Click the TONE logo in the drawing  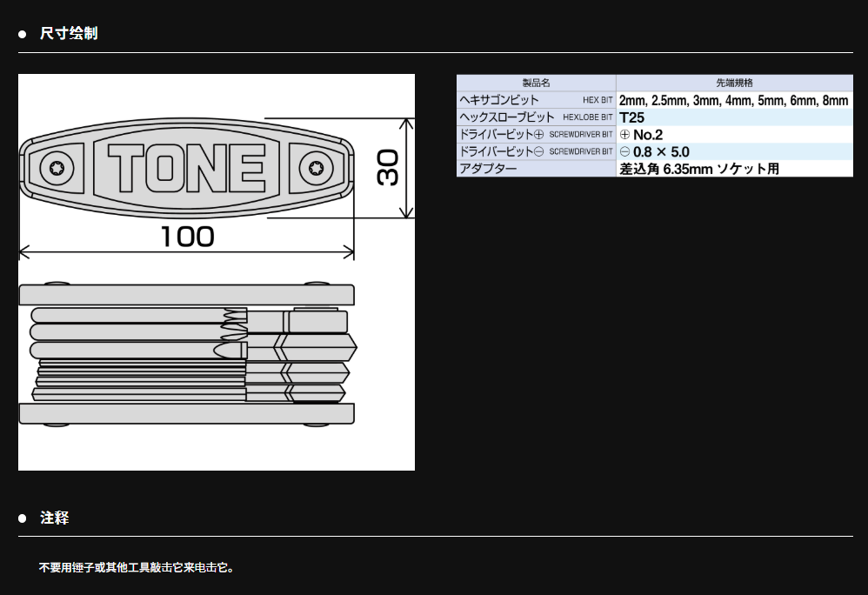185,167
